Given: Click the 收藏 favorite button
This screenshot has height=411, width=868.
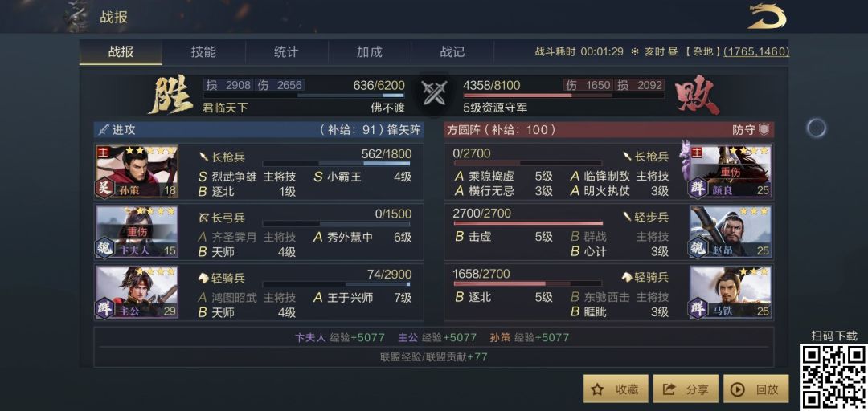Looking at the screenshot, I should pyautogui.click(x=616, y=389).
